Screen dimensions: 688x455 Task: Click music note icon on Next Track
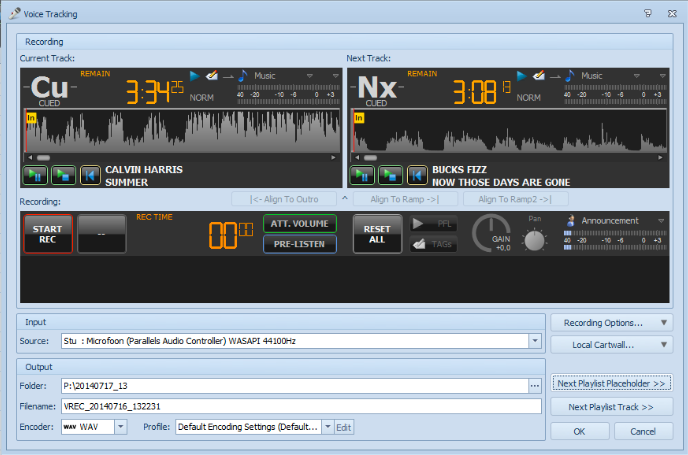570,76
